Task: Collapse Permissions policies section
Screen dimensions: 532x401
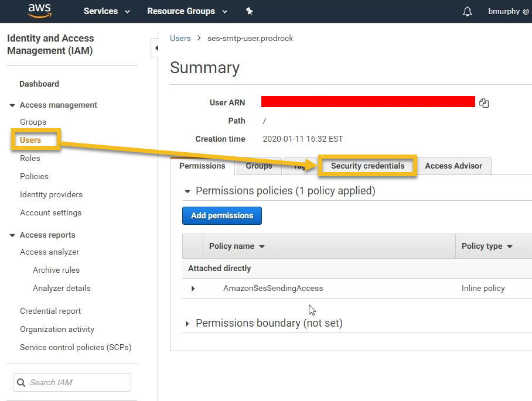Action: pos(187,191)
